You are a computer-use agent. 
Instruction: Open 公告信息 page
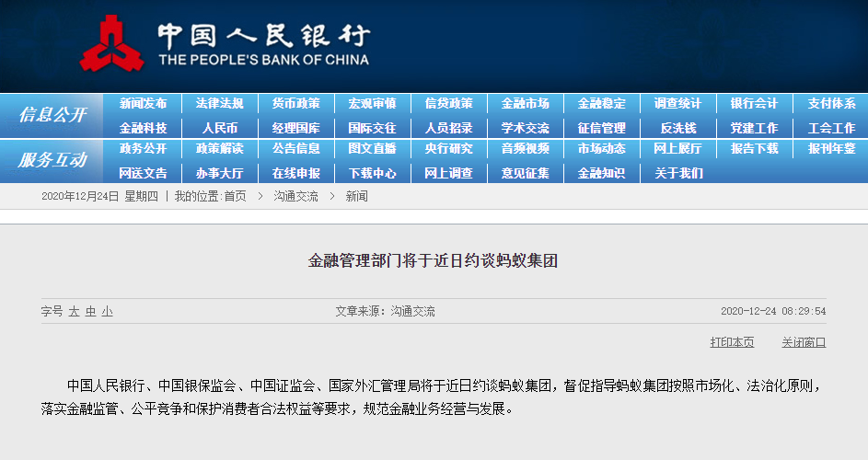pyautogui.click(x=295, y=148)
